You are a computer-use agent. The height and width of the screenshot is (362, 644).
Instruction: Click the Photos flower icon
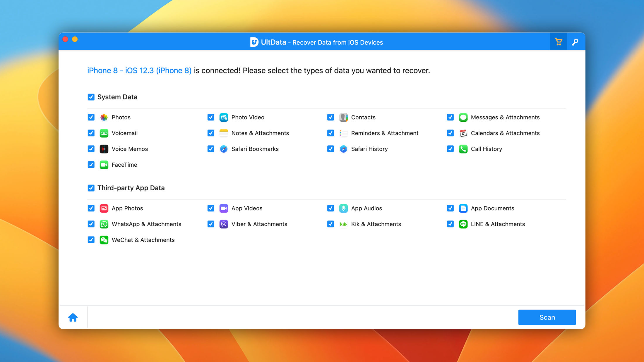click(x=104, y=117)
